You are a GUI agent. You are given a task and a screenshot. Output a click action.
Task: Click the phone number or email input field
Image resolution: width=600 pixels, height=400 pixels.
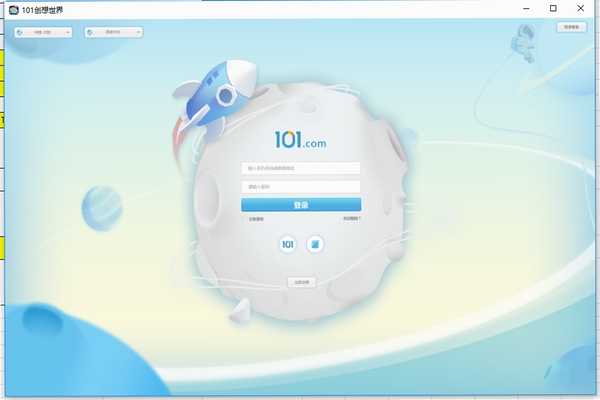coord(301,168)
